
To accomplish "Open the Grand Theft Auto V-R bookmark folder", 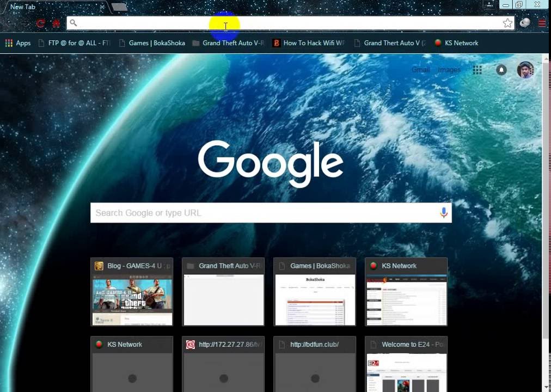I will click(x=228, y=43).
